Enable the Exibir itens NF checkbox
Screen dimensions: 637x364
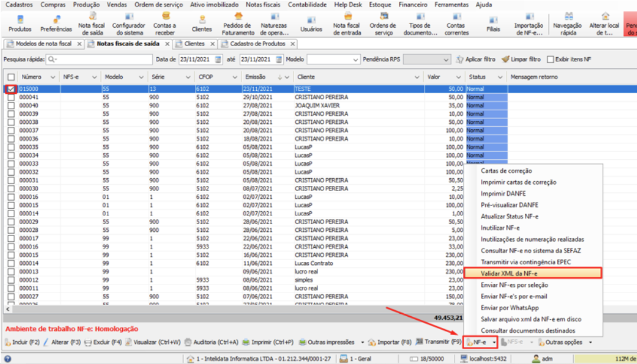click(551, 60)
